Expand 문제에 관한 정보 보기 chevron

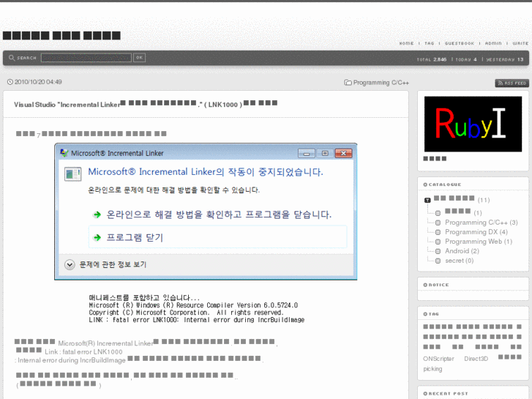(70, 264)
